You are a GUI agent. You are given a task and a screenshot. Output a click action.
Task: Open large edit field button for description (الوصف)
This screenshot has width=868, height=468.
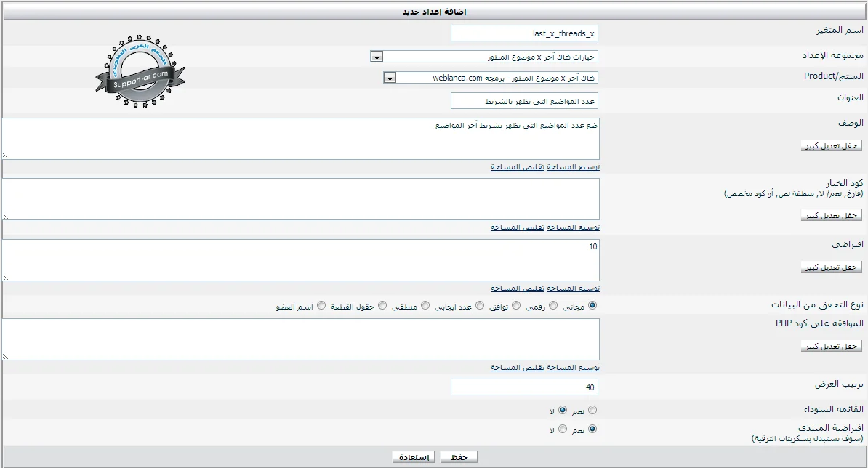tap(831, 146)
